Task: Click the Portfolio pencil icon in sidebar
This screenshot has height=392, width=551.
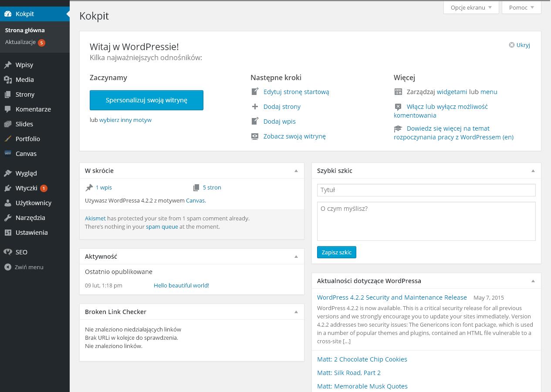Action: coord(8,139)
